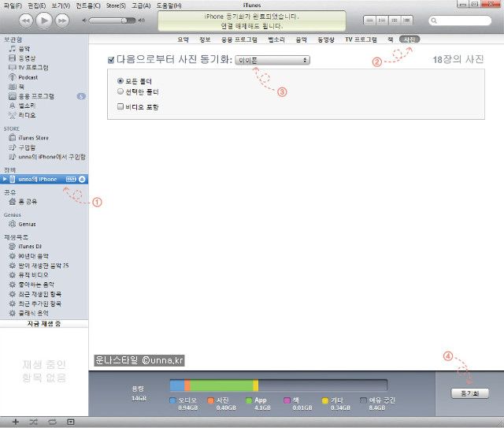This screenshot has height=428, width=504.
Task: Switch to the 음악 tab
Action: (x=301, y=39)
